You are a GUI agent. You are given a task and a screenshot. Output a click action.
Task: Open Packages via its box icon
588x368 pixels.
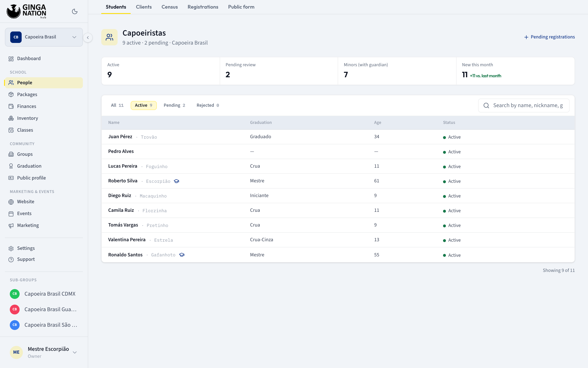(11, 94)
